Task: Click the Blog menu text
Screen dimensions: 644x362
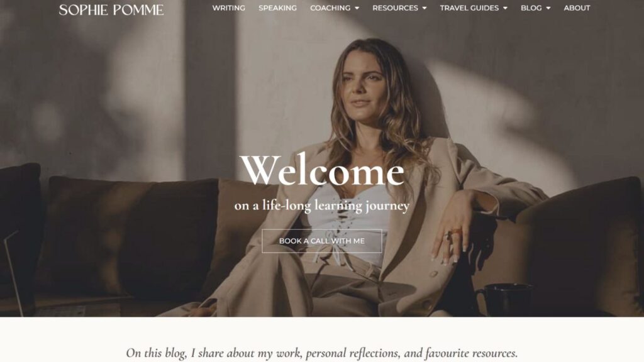Action: (531, 8)
